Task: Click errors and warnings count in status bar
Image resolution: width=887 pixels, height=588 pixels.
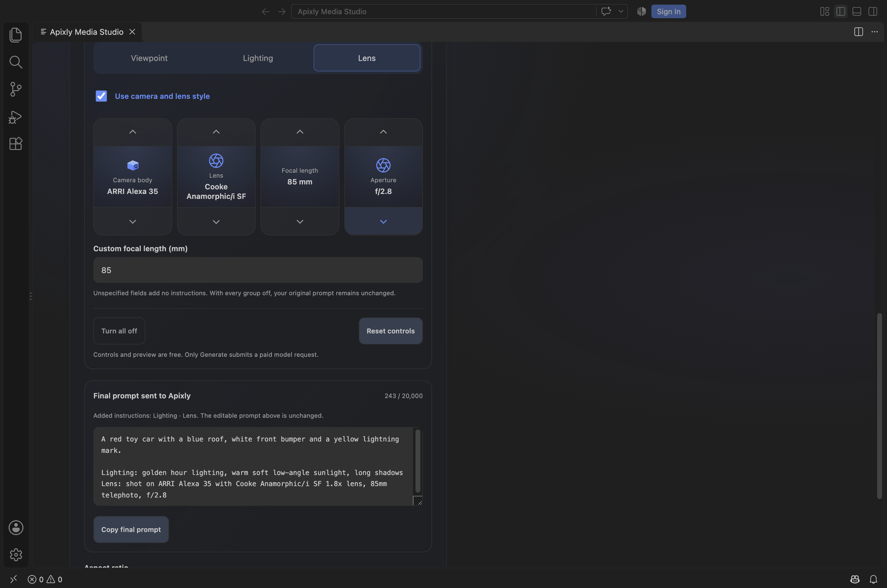Action: pyautogui.click(x=45, y=579)
